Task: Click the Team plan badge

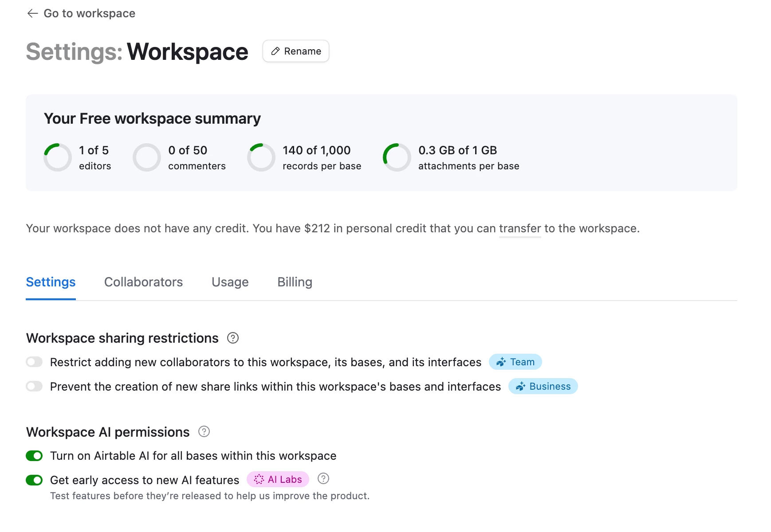Action: click(x=515, y=362)
